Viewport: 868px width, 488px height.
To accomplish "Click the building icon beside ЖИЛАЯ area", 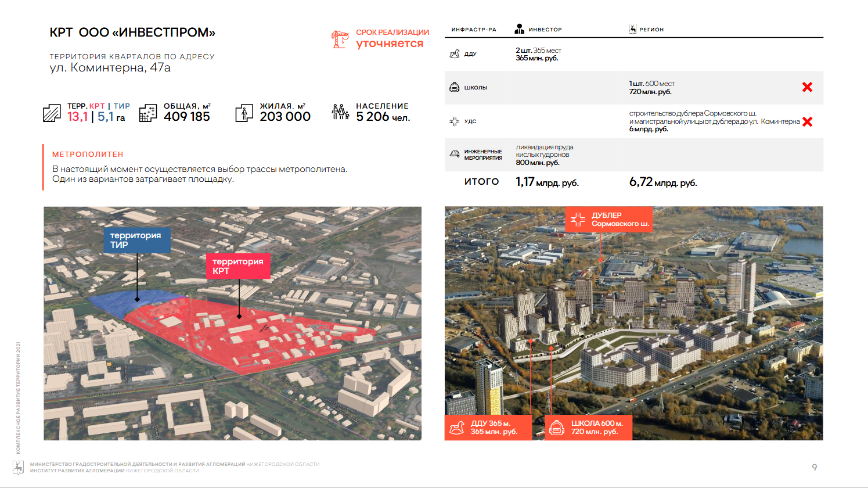I will tap(244, 113).
